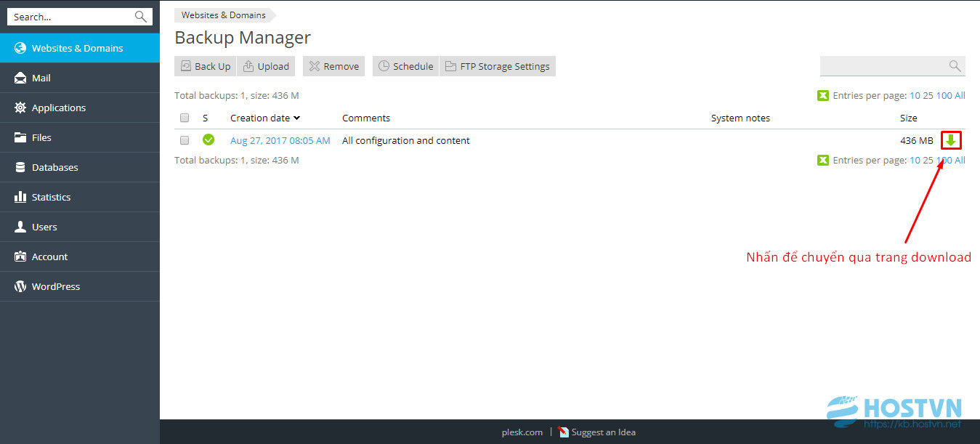Open Users menu item
This screenshot has width=980, height=444.
(x=80, y=227)
